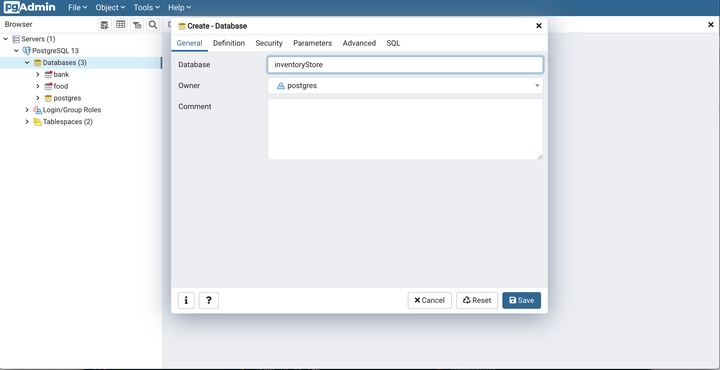Select the food database label
Viewport: 720px width, 370px height.
point(61,86)
